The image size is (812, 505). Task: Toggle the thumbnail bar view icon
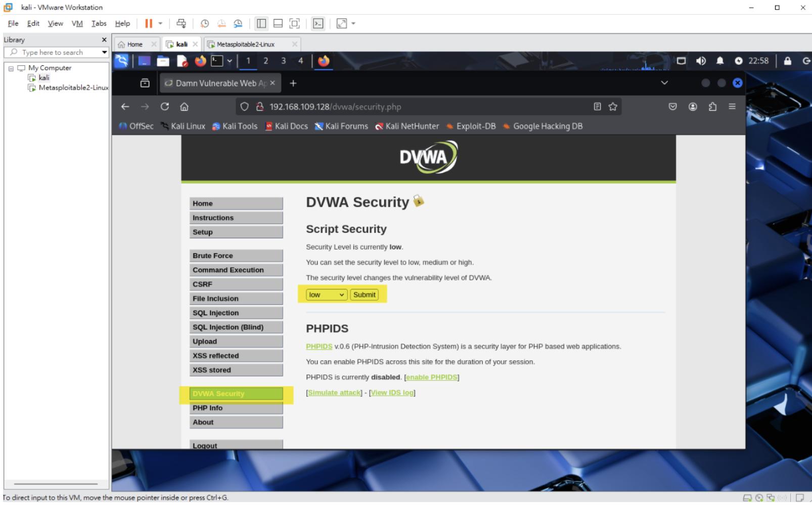click(x=278, y=23)
